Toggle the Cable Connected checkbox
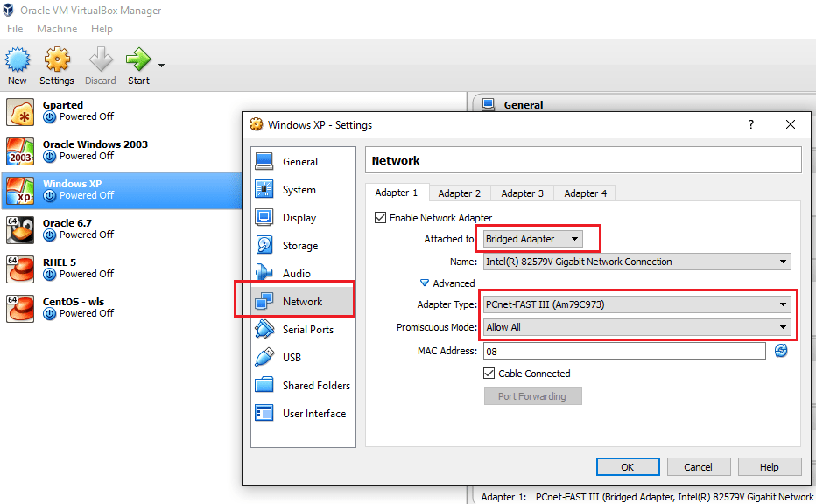Screen dimensions: 816x504 (x=489, y=374)
